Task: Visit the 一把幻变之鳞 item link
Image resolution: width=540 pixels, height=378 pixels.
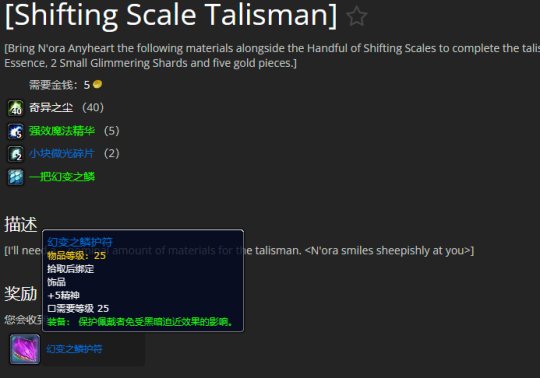Action: pyautogui.click(x=62, y=177)
